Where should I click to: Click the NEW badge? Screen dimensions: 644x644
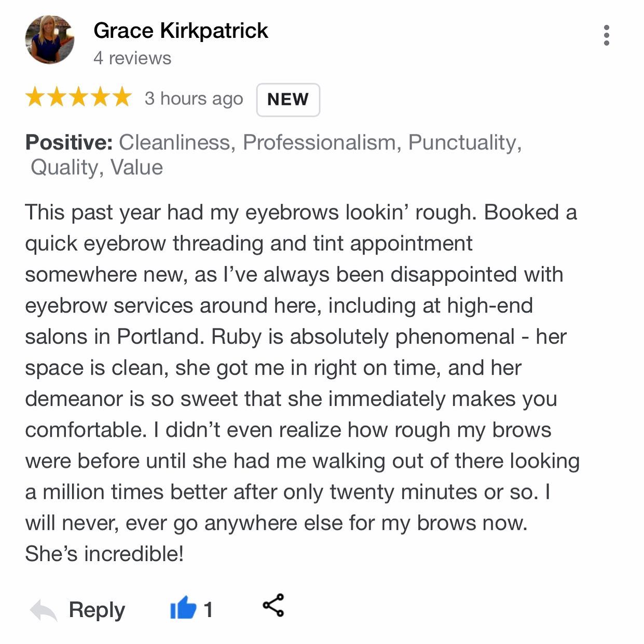coord(288,100)
